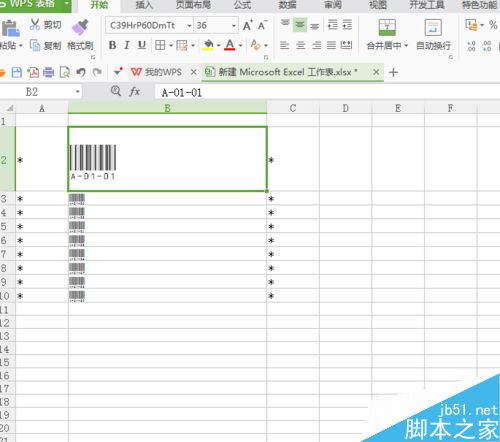Click the Print icon
Viewport: 500px width, 442px height.
49,72
